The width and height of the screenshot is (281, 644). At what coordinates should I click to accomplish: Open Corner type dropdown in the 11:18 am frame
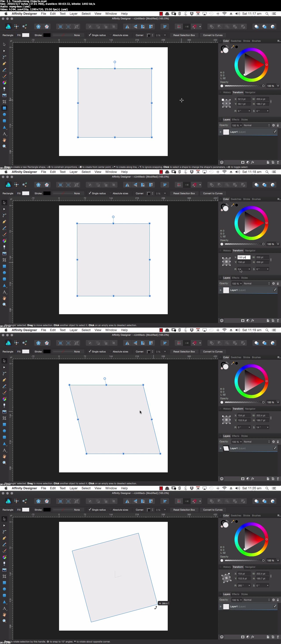[x=150, y=194]
